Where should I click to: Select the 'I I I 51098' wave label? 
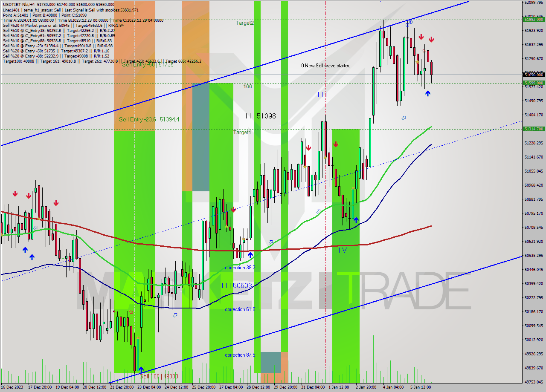261,116
